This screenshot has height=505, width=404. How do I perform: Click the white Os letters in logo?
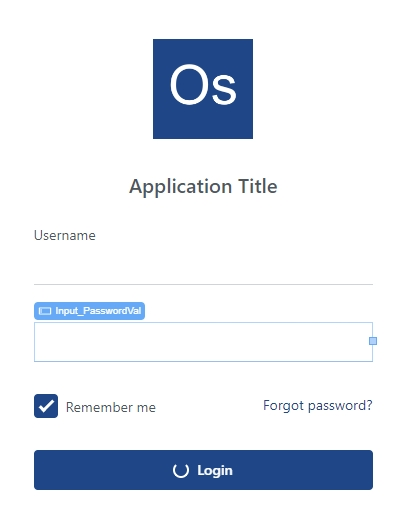click(203, 85)
